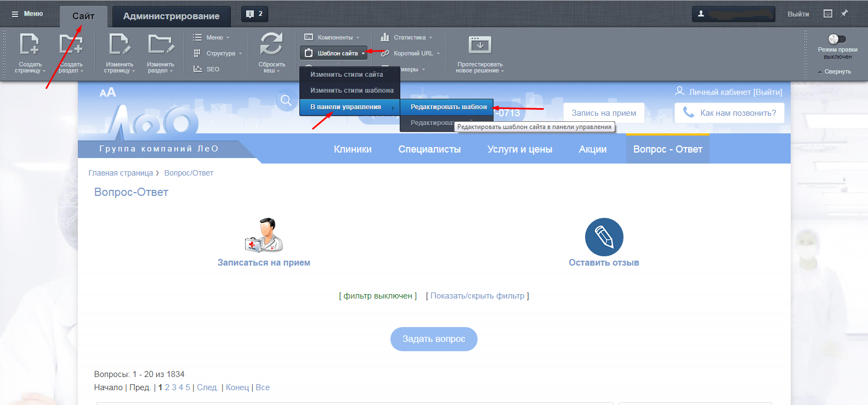Toggle the edit mode switch
The image size is (868, 405).
point(837,39)
